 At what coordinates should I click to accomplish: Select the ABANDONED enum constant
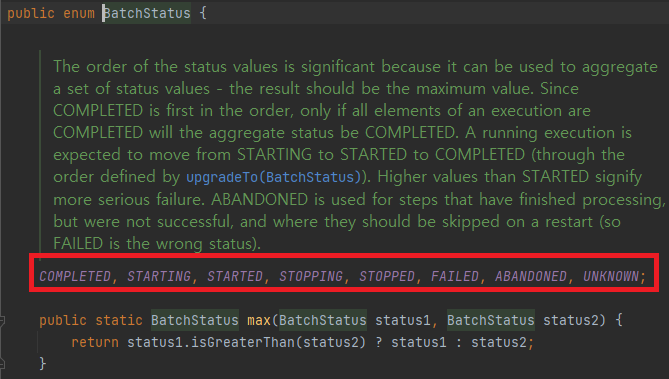[531, 276]
